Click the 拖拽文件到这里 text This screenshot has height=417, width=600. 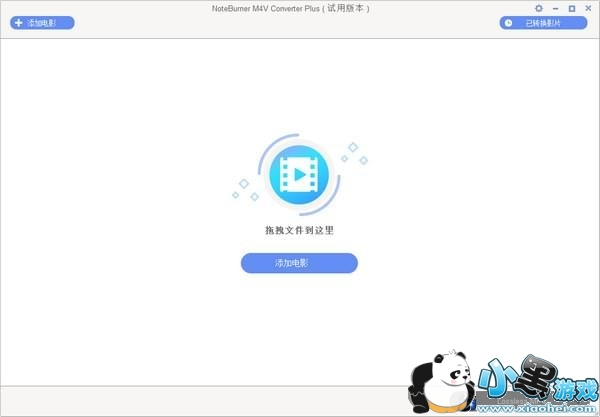click(x=299, y=230)
